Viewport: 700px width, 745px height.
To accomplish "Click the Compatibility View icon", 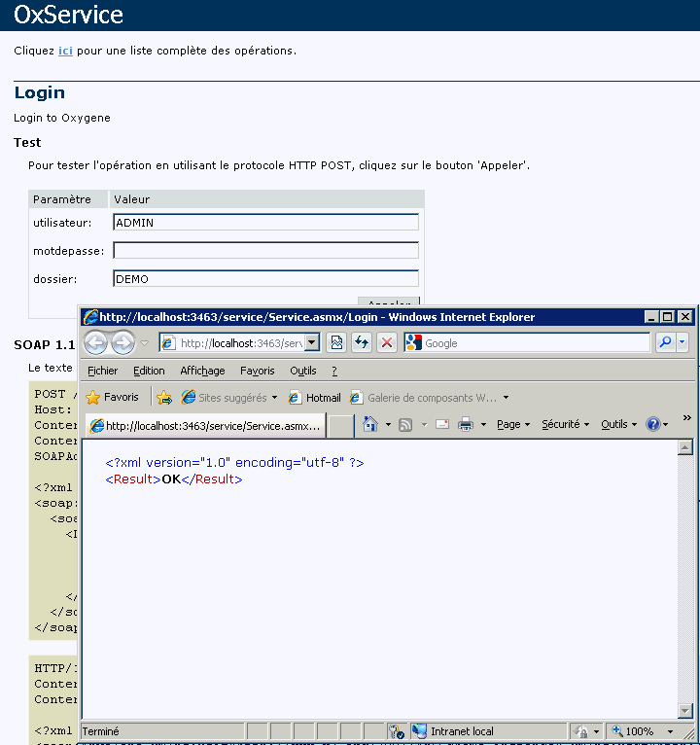I will point(336,342).
